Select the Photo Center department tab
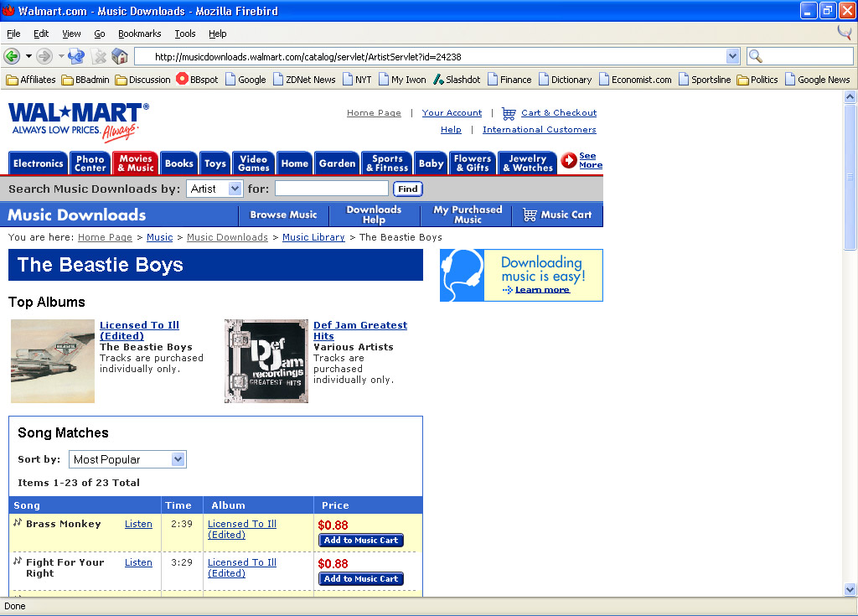The width and height of the screenshot is (858, 616). [90, 163]
